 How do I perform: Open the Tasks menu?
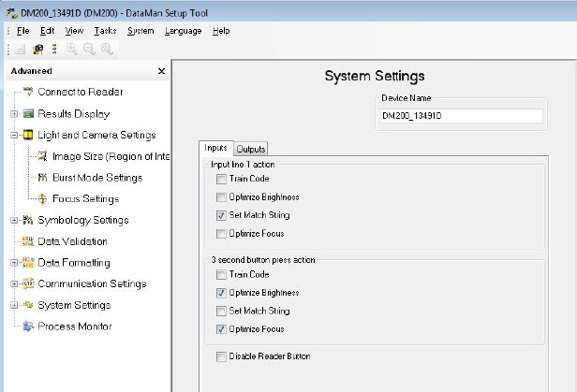point(105,31)
